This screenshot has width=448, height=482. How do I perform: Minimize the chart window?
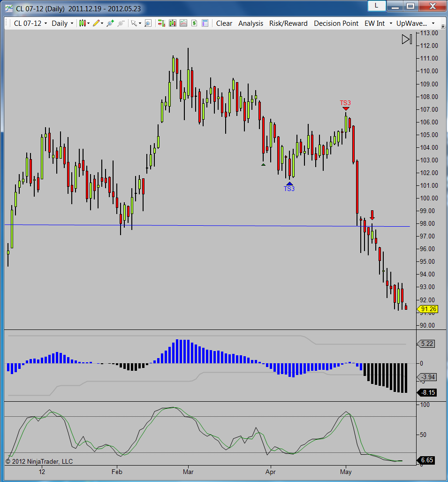point(395,6)
